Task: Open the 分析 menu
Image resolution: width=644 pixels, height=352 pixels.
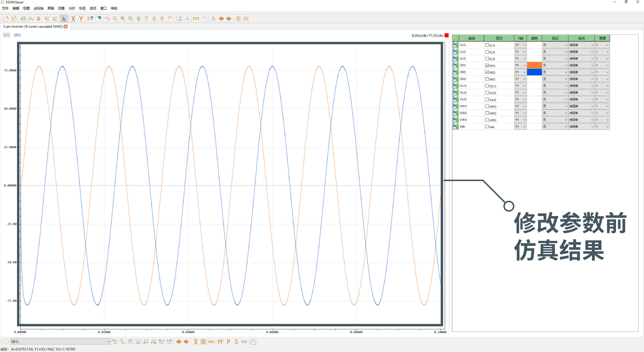Action: click(72, 8)
